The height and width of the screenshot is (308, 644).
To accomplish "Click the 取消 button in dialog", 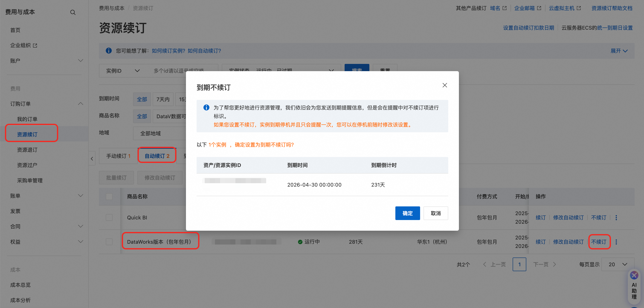I will pyautogui.click(x=435, y=213).
